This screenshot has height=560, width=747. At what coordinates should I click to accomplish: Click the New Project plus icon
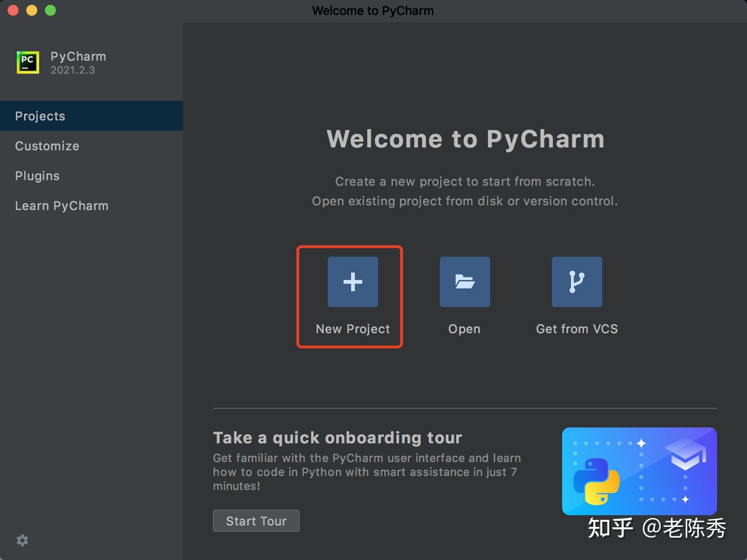(352, 281)
